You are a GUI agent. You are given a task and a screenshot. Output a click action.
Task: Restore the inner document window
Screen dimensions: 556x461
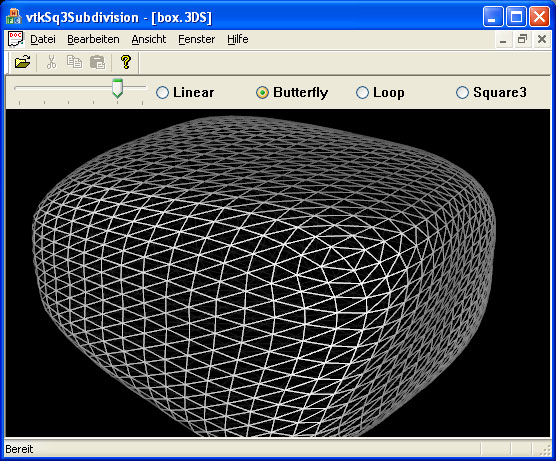pos(522,39)
